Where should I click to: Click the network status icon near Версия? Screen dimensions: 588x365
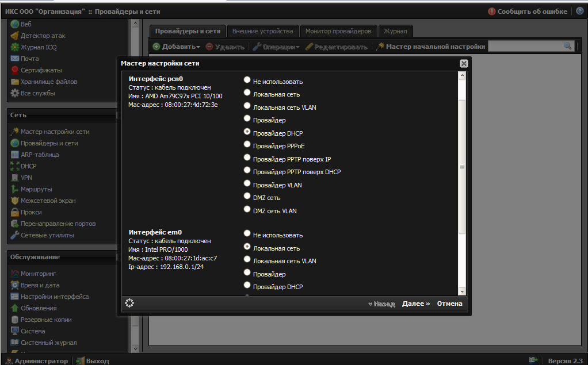point(533,360)
